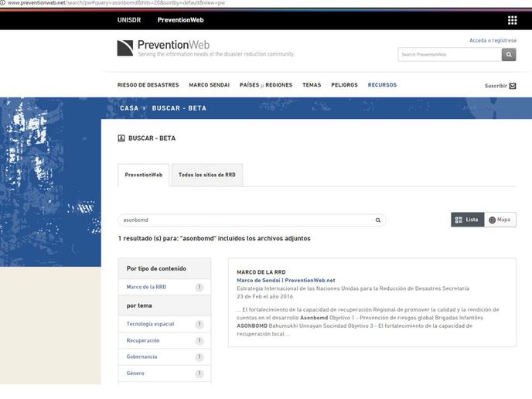Click the header search magnifier button
Screen dimensions: 532x399
[x=509, y=55]
